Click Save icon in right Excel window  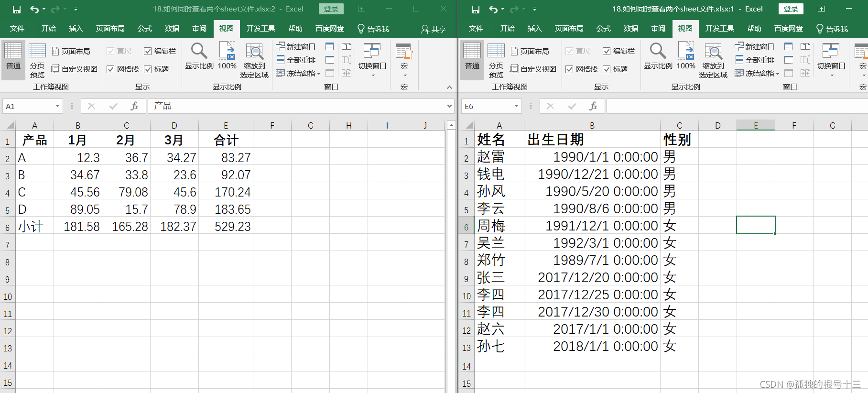[476, 9]
